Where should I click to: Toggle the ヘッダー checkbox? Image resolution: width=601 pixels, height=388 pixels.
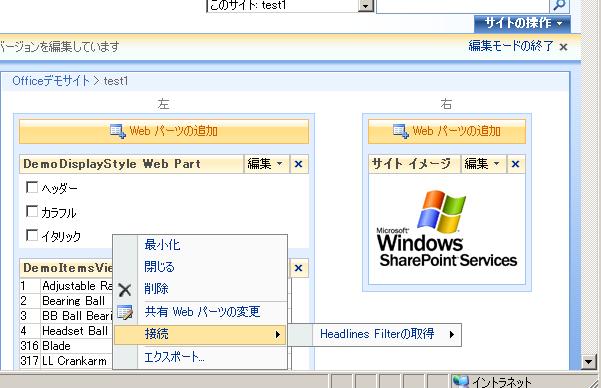(x=32, y=187)
